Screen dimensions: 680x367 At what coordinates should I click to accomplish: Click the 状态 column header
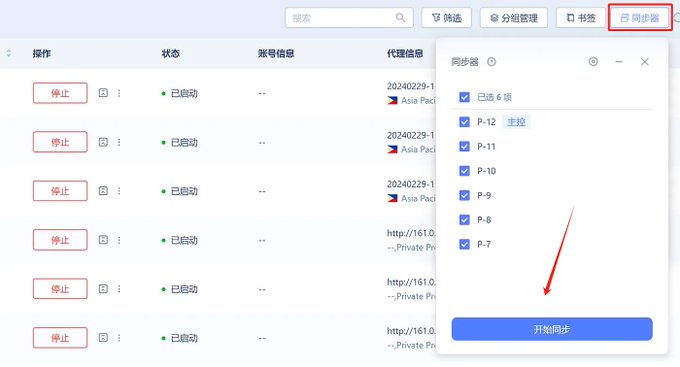pyautogui.click(x=170, y=53)
